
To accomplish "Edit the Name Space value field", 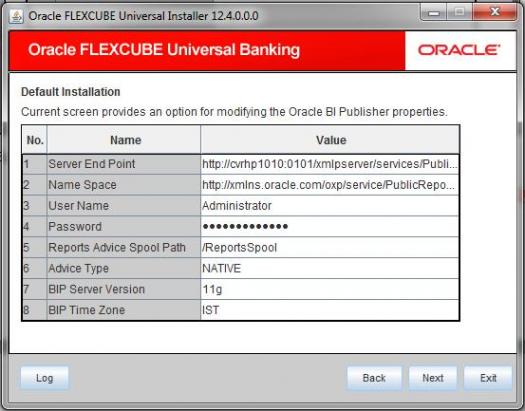I will pyautogui.click(x=329, y=185).
